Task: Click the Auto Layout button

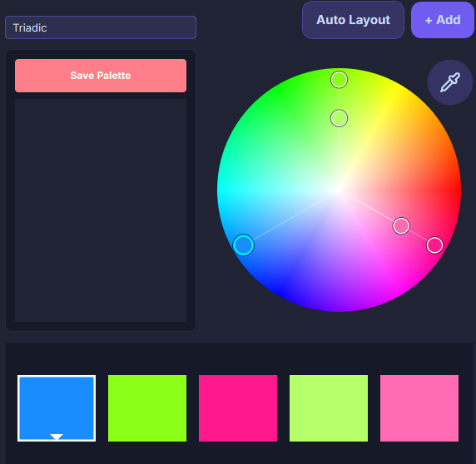Action: (x=353, y=20)
